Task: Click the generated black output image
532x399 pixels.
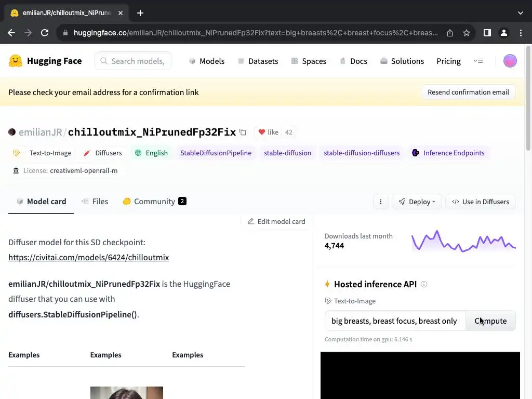Action: tap(420, 375)
